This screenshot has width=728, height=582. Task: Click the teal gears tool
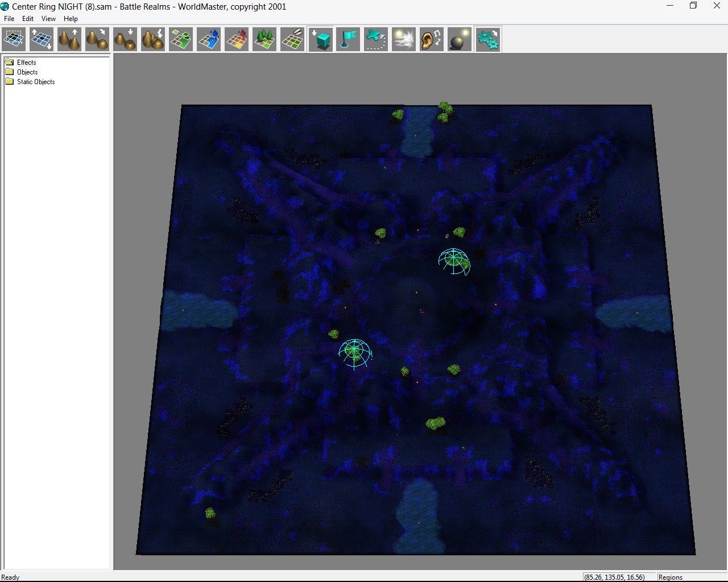tap(487, 40)
